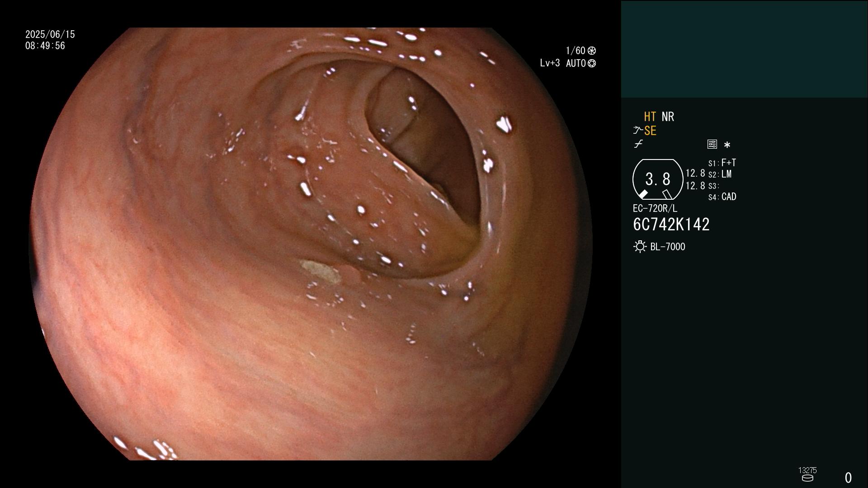Click the SE structure enhancement label
868x488 pixels.
tap(650, 131)
